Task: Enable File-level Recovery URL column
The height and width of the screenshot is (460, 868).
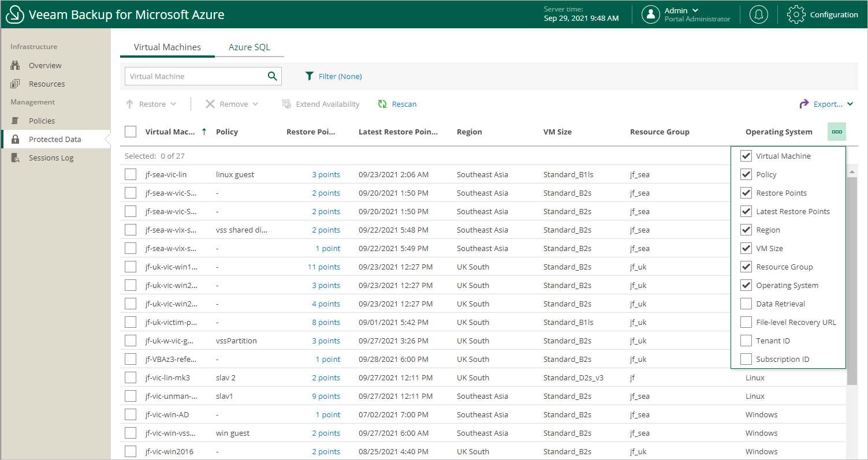Action: (746, 322)
